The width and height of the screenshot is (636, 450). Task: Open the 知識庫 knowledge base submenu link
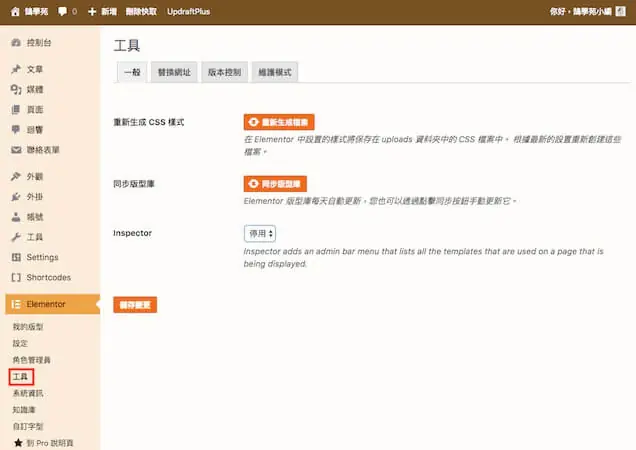(24, 410)
